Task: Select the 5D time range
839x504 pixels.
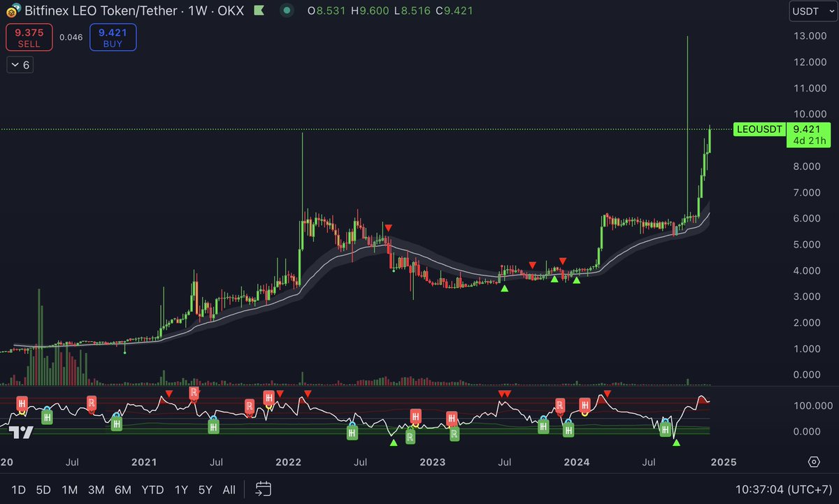Action: (x=43, y=489)
